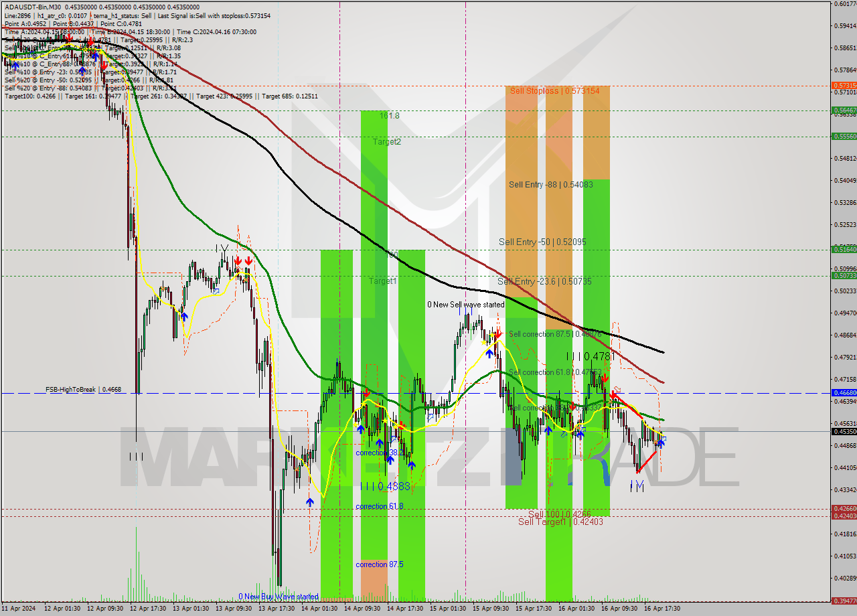Click the green 0.5556 price tag

click(843, 136)
